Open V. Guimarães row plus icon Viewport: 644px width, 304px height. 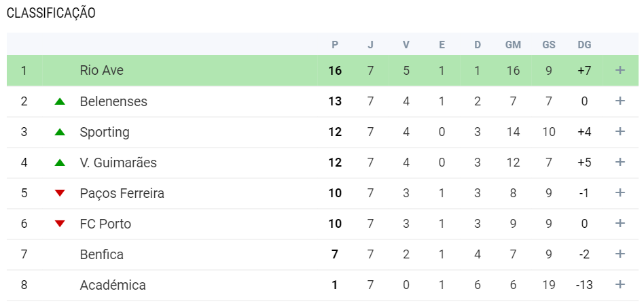(620, 163)
